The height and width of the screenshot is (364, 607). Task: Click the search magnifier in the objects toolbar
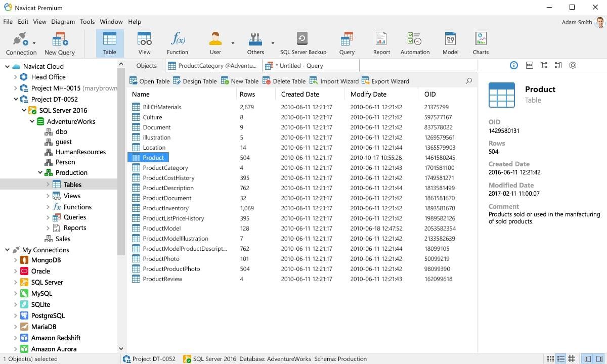tap(469, 81)
